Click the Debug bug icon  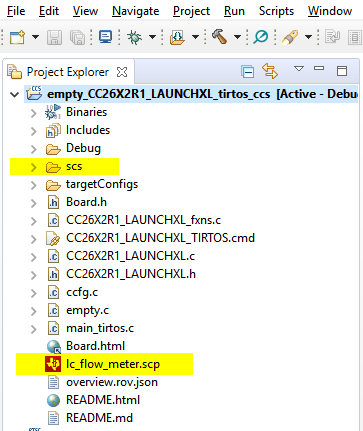(x=134, y=37)
